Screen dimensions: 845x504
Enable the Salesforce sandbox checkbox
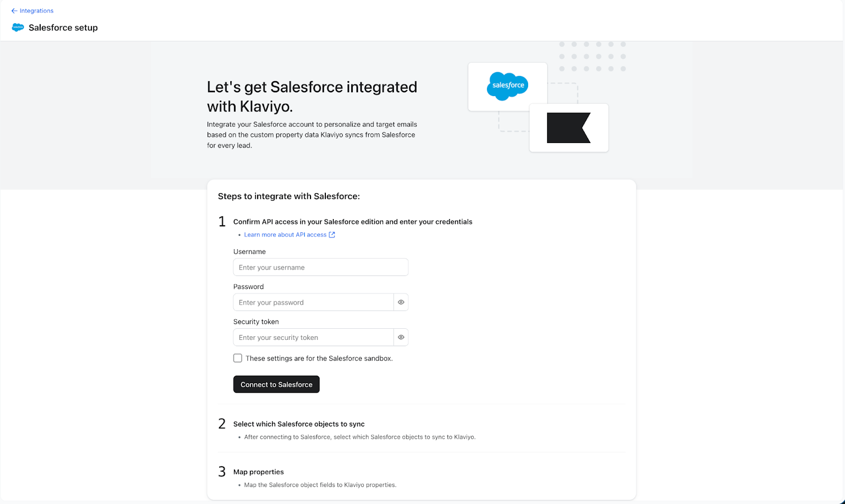tap(238, 358)
